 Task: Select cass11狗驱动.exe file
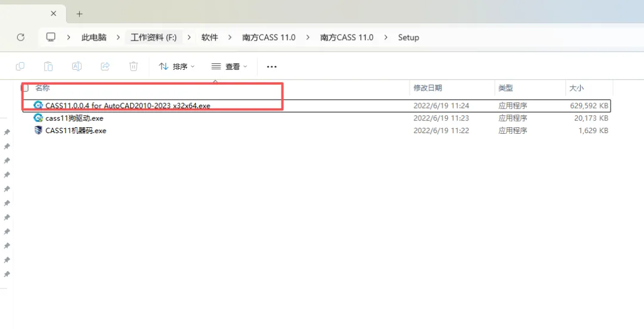coord(75,118)
